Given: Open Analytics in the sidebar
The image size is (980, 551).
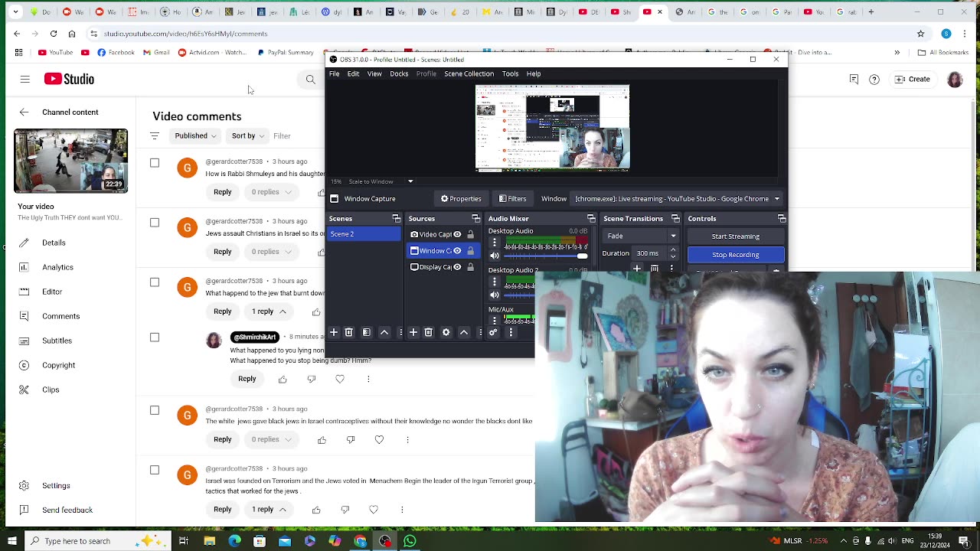Looking at the screenshot, I should tap(57, 267).
